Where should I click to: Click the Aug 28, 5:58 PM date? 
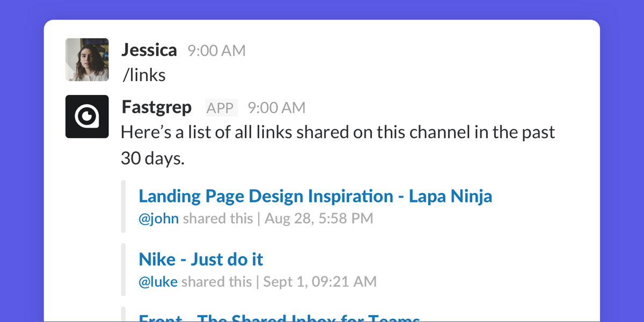(x=319, y=219)
